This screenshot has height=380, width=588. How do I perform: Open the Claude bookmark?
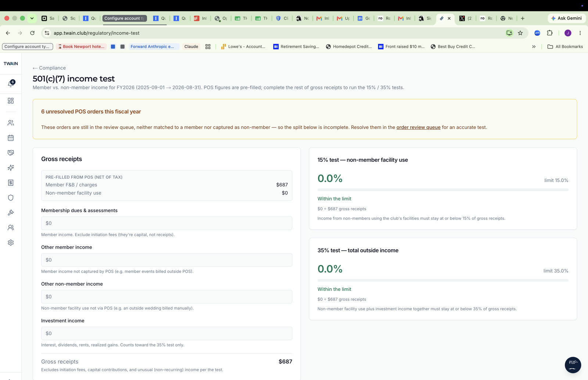[x=191, y=47]
